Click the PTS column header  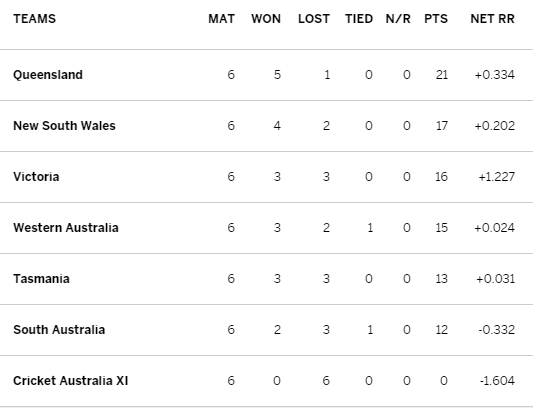point(436,19)
